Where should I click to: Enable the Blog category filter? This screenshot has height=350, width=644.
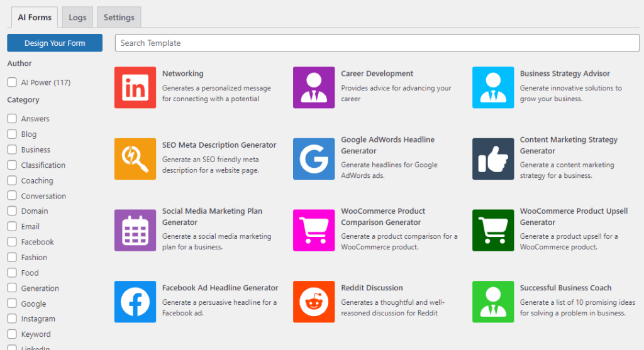click(12, 134)
